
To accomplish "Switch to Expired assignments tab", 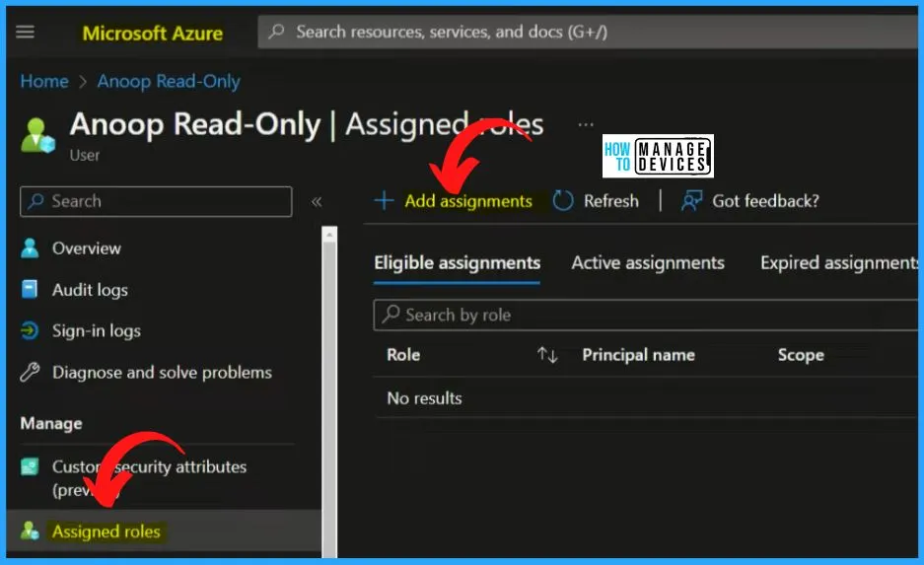I will tap(839, 262).
